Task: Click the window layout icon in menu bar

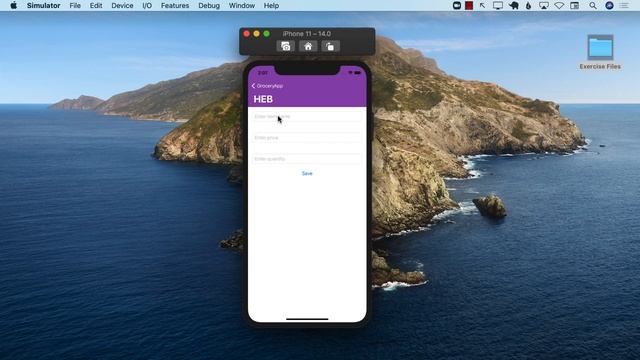Action: coord(575,6)
